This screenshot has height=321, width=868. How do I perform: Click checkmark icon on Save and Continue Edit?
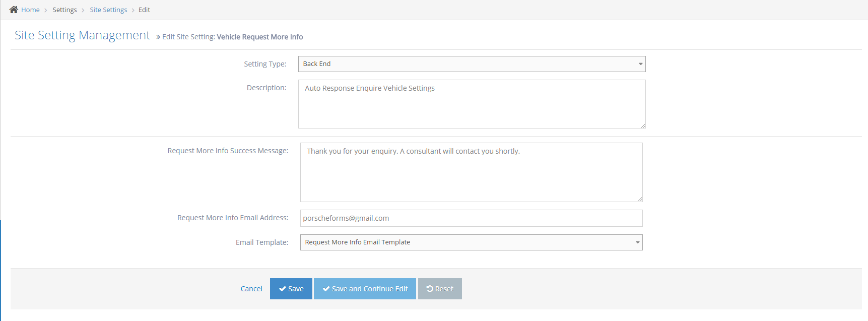coord(326,289)
